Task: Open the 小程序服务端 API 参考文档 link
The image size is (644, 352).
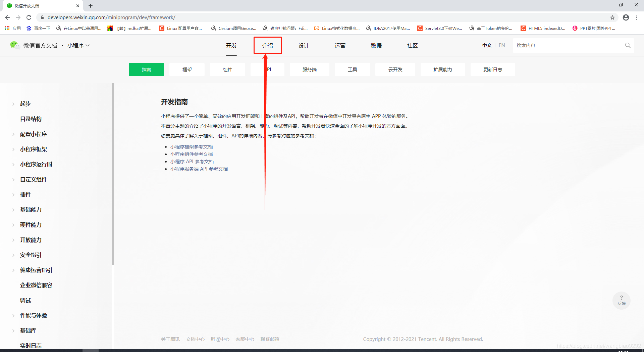Action: [199, 169]
